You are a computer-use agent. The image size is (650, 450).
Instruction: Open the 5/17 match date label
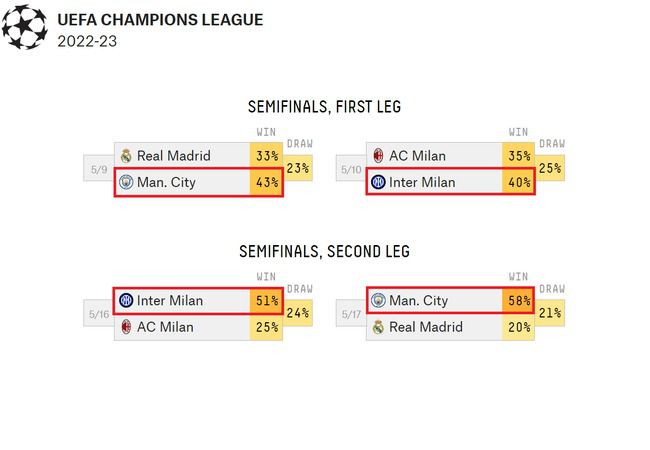click(350, 315)
